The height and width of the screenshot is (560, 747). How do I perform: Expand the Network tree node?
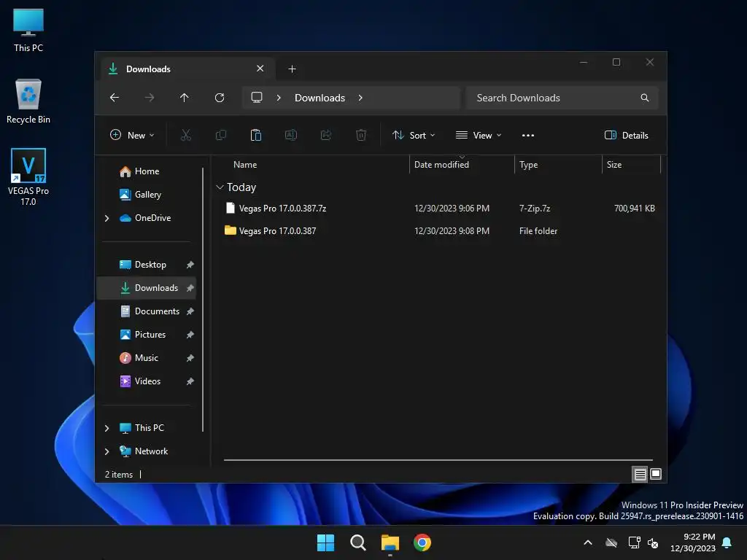point(107,451)
